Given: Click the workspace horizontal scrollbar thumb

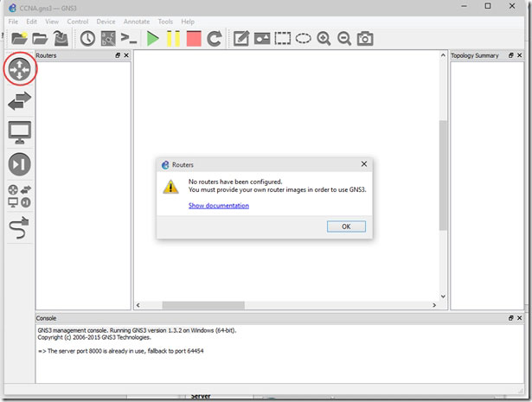Looking at the screenshot, I should tap(203, 305).
